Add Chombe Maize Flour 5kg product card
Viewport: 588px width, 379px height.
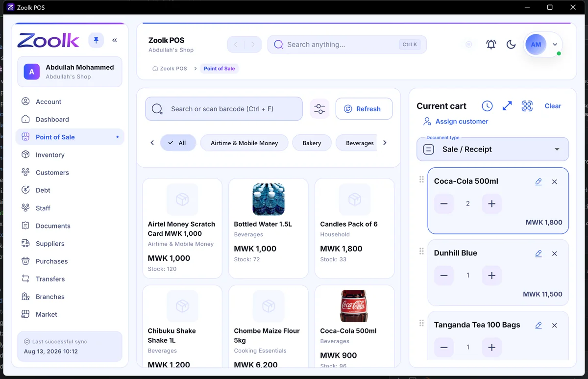click(269, 326)
